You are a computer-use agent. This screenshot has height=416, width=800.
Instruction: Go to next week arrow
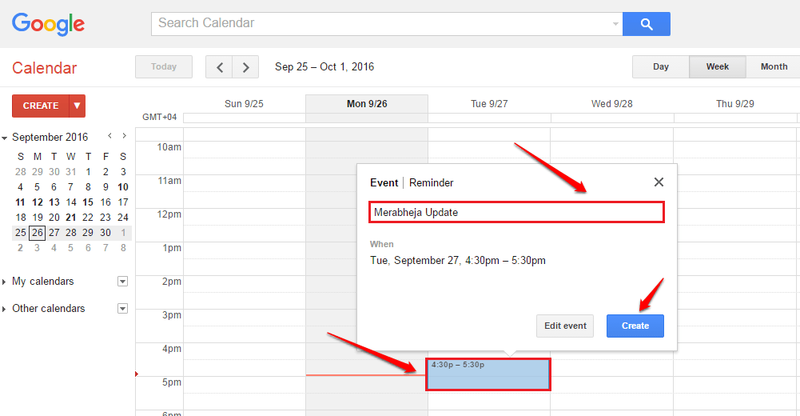246,67
